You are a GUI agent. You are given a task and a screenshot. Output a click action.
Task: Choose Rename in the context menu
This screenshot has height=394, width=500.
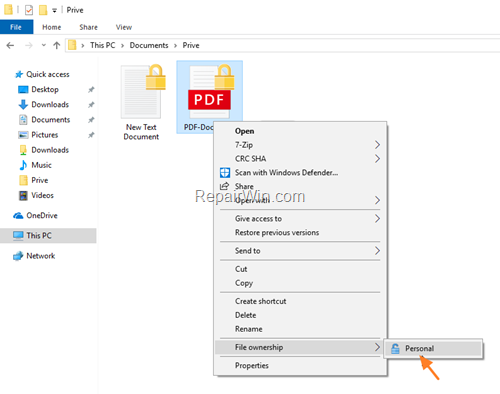tap(249, 329)
